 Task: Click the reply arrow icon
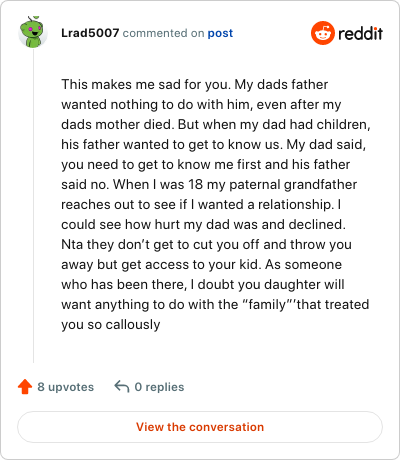pyautogui.click(x=122, y=387)
